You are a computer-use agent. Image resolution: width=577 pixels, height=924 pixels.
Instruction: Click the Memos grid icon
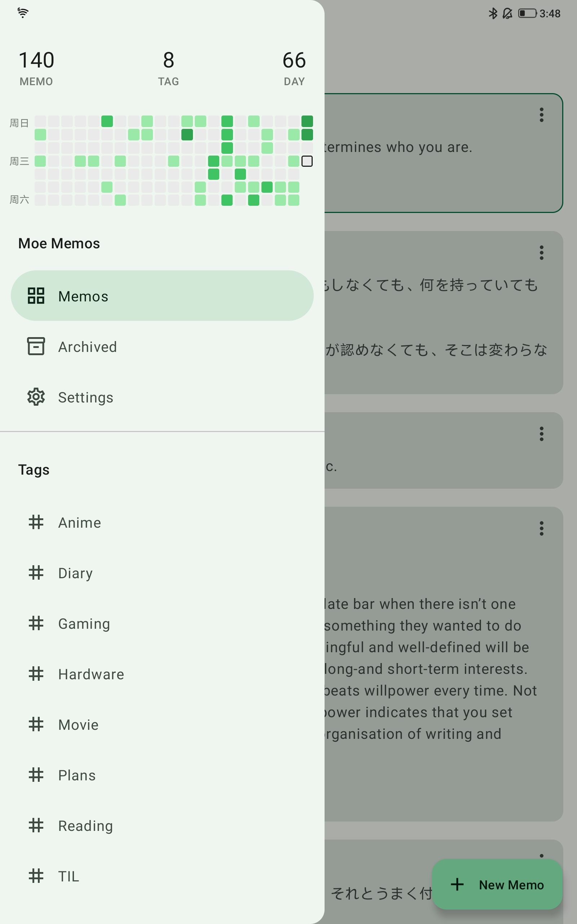click(36, 296)
